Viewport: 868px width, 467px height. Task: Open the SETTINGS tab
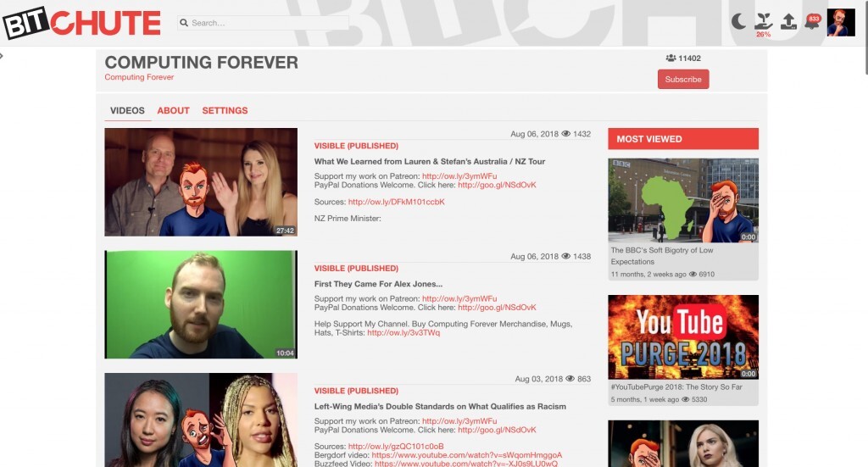coord(225,110)
